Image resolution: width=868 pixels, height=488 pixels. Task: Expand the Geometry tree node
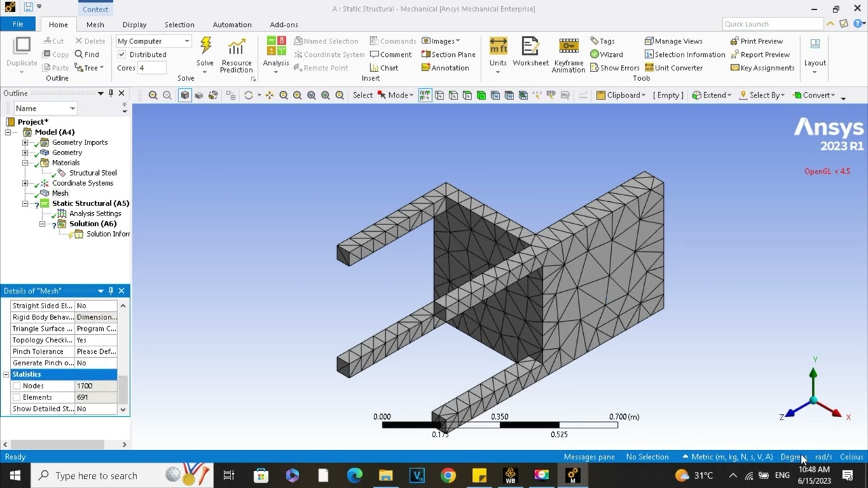(x=25, y=152)
